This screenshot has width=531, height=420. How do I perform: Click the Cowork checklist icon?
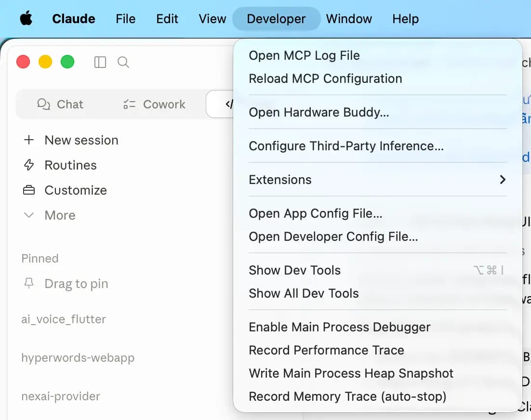tap(129, 104)
